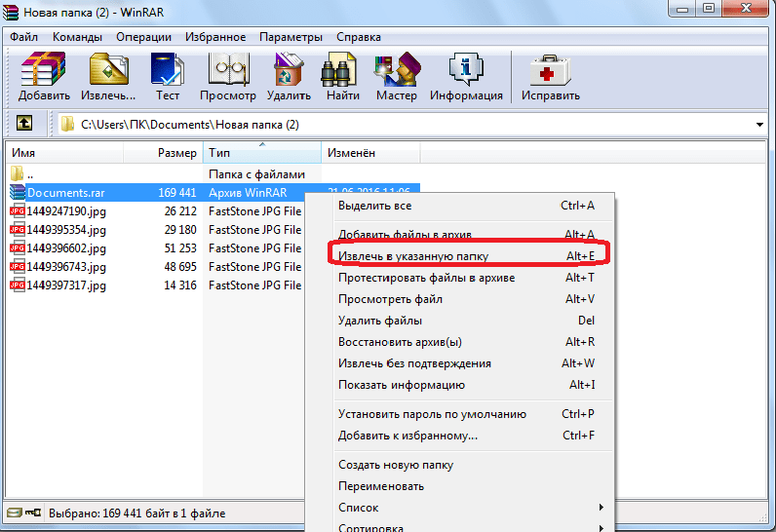The width and height of the screenshot is (776, 532).
Task: Click the disk icon in status bar
Action: pos(15,513)
